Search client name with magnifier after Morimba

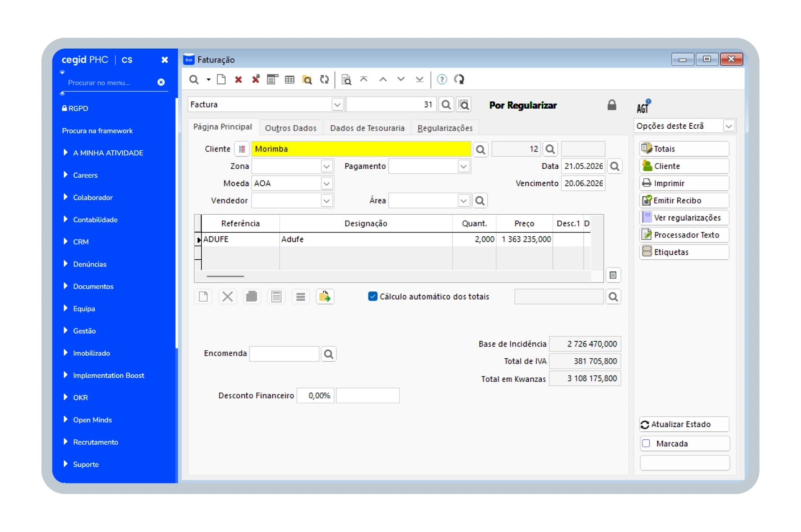(x=481, y=150)
